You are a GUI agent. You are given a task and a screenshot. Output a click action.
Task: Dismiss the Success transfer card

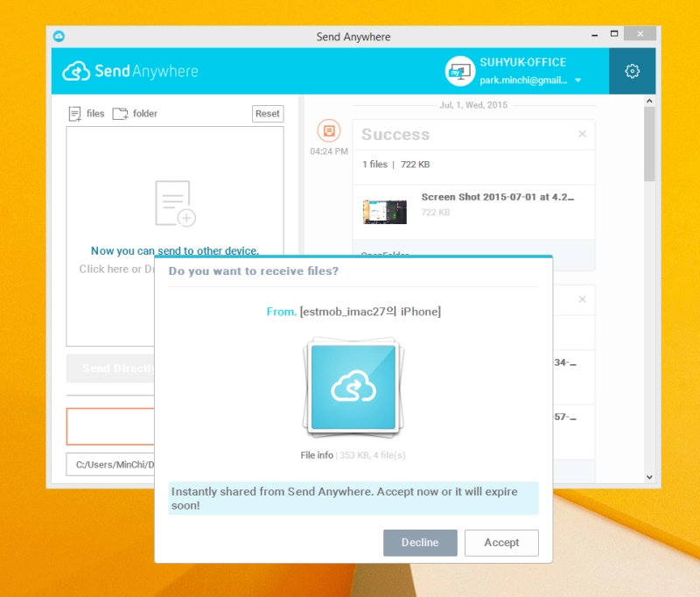[582, 134]
